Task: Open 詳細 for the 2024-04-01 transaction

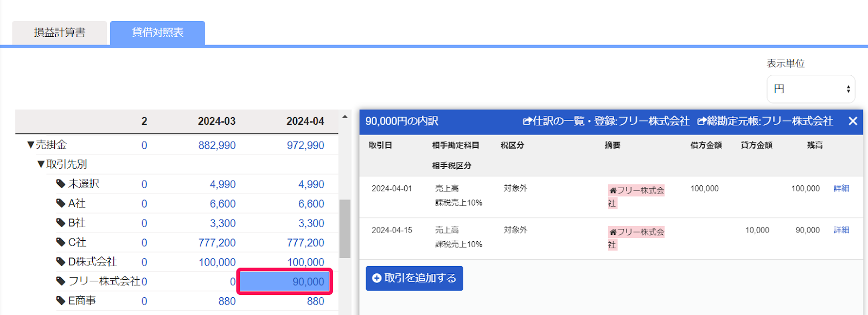Action: [841, 188]
